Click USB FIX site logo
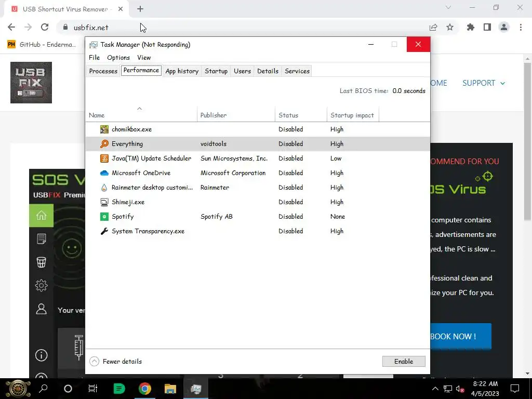This screenshot has height=399, width=532. pyautogui.click(x=31, y=83)
